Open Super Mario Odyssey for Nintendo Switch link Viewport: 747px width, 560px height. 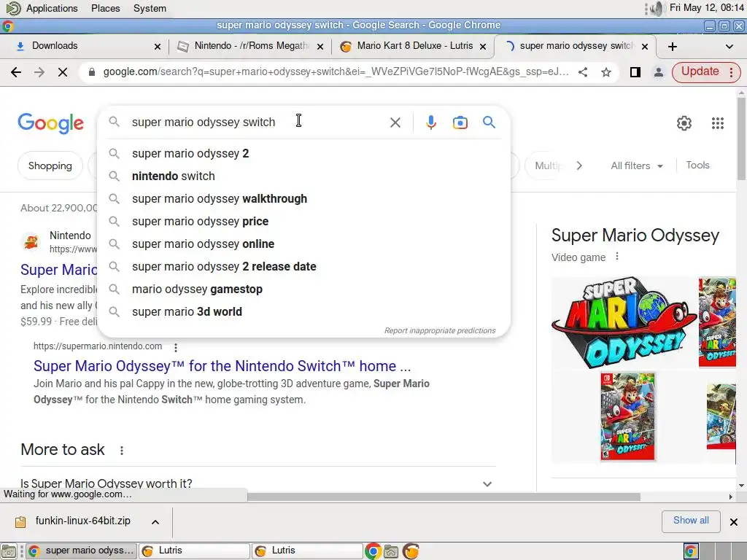pyautogui.click(x=222, y=366)
